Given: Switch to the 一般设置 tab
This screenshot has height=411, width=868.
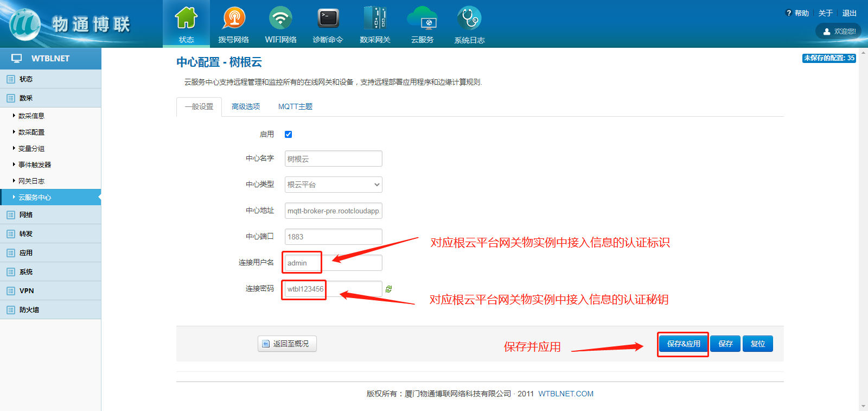Looking at the screenshot, I should [x=199, y=107].
